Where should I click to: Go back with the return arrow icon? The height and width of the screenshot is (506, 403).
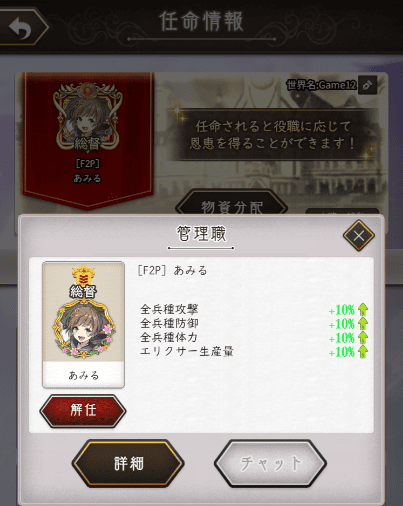click(x=21, y=27)
